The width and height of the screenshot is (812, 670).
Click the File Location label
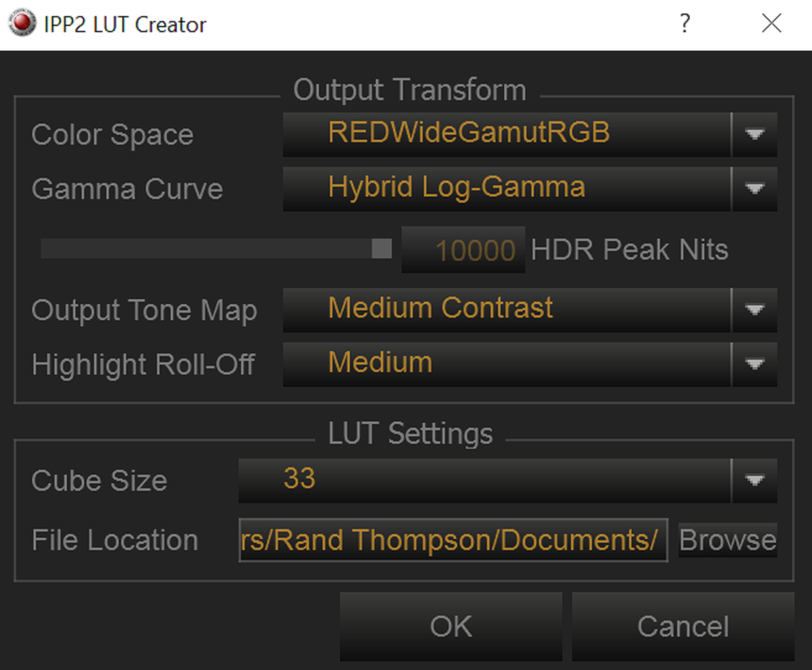[115, 540]
